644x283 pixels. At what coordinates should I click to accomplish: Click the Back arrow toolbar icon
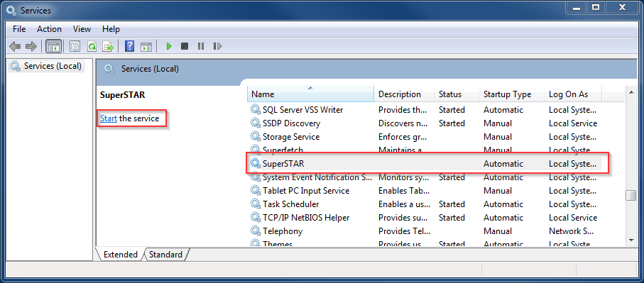pyautogui.click(x=15, y=46)
